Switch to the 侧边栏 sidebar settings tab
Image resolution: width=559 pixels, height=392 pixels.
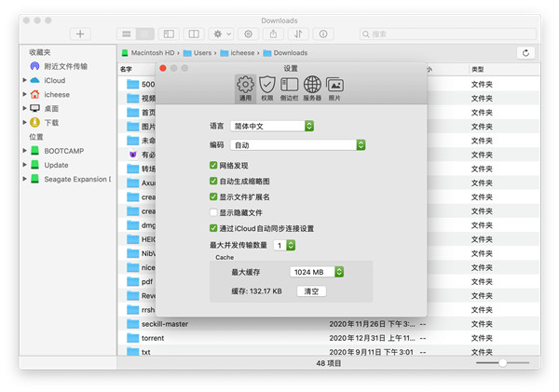(x=290, y=88)
